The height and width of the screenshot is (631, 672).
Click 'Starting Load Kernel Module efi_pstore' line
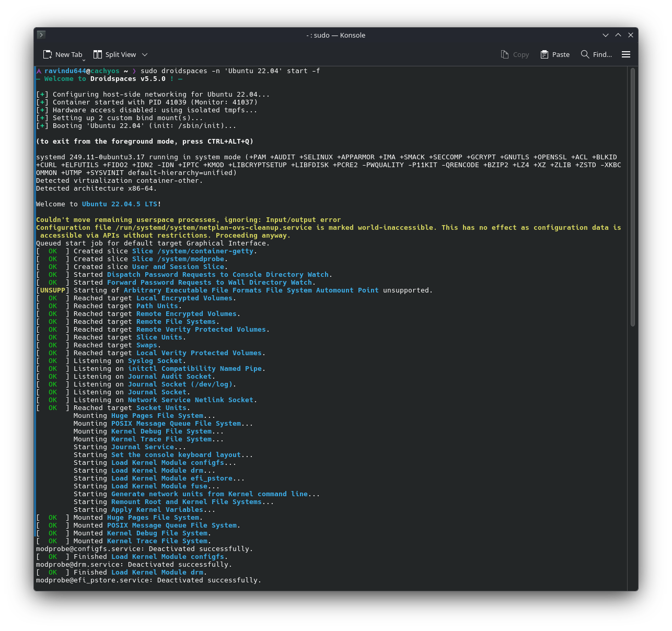click(159, 478)
